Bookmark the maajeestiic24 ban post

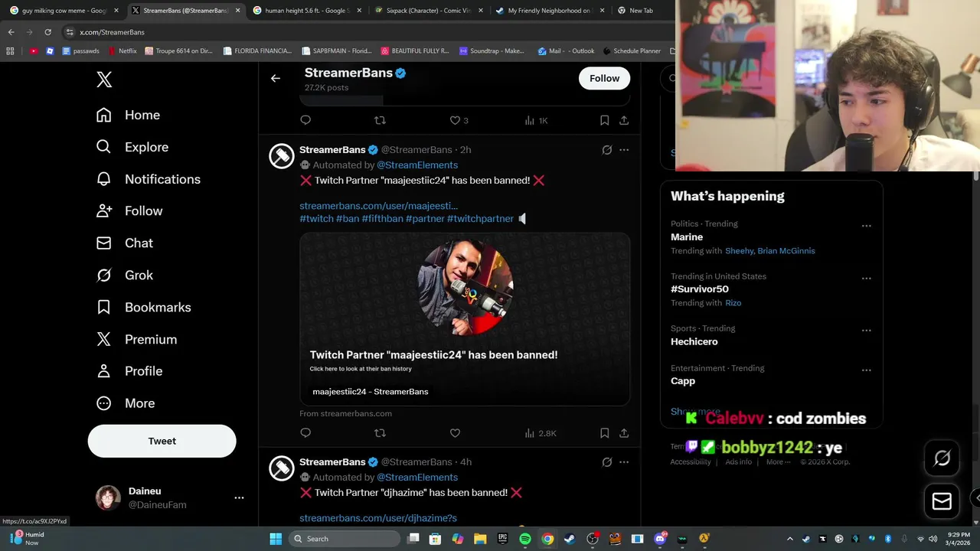(x=604, y=433)
